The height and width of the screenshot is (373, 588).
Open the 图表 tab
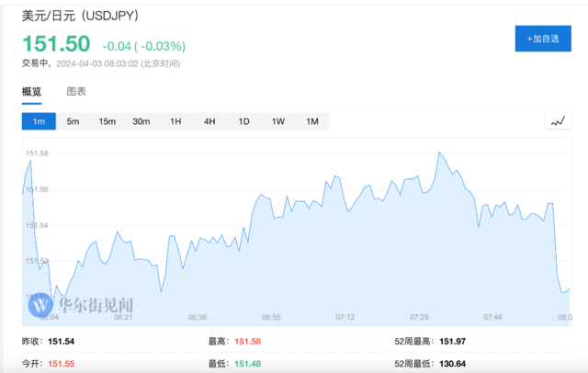coord(76,91)
